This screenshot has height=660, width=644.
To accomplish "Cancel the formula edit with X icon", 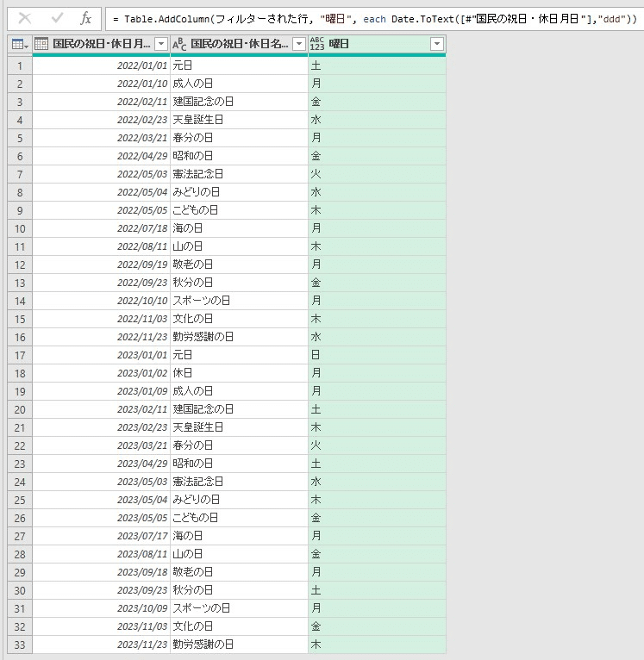I will (x=25, y=18).
